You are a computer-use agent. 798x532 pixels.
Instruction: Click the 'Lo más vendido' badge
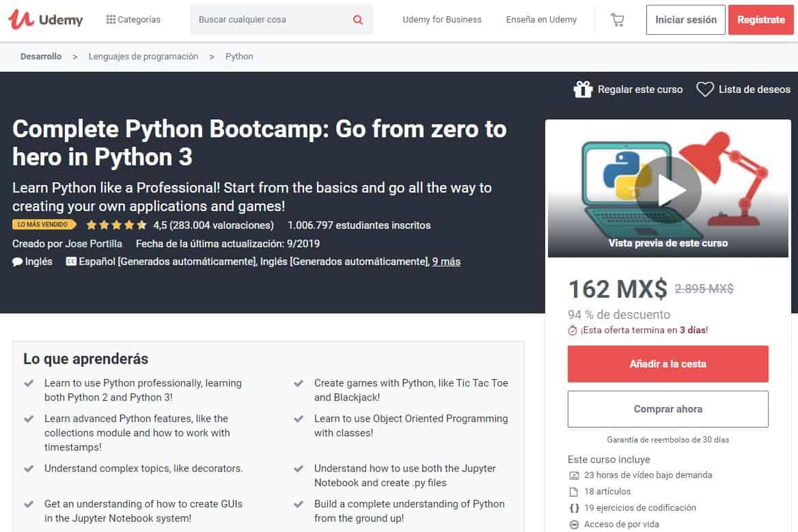pos(44,224)
